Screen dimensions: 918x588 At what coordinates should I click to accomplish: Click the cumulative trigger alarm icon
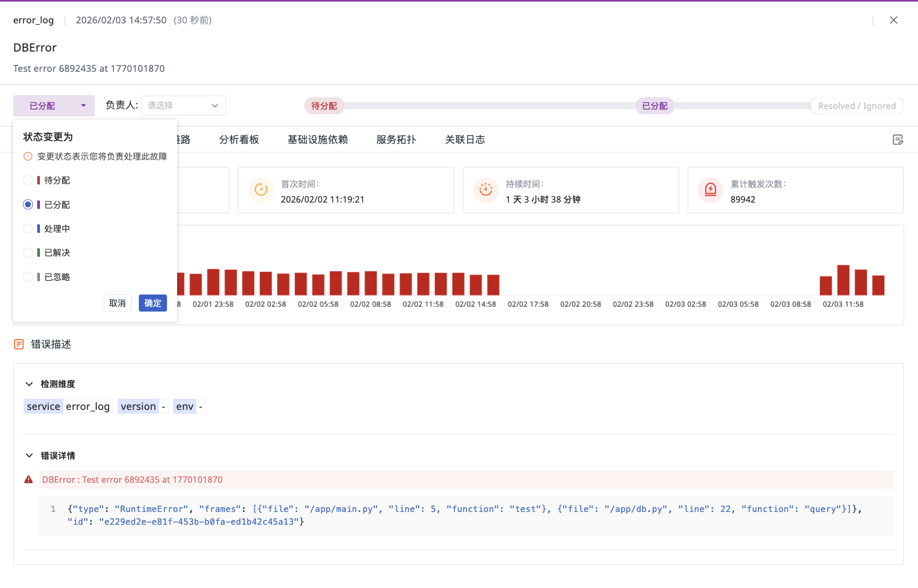point(711,190)
